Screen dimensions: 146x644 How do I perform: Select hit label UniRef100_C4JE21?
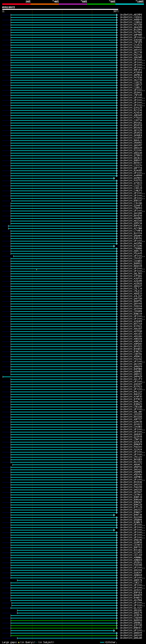point(131,45)
